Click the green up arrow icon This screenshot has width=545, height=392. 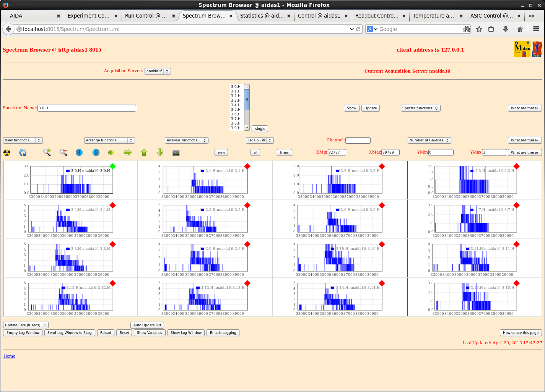(144, 152)
